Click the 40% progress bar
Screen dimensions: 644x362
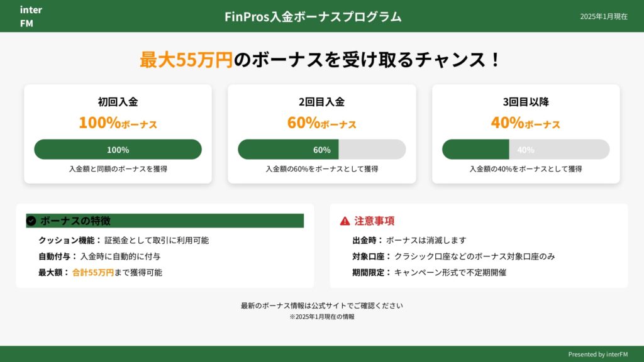[526, 150]
